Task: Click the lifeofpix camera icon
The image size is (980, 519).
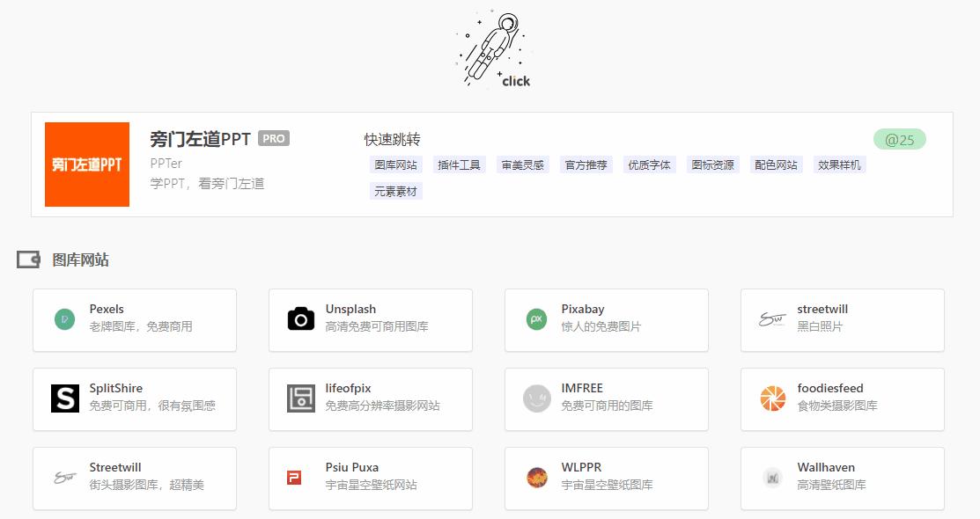Action: click(x=300, y=398)
